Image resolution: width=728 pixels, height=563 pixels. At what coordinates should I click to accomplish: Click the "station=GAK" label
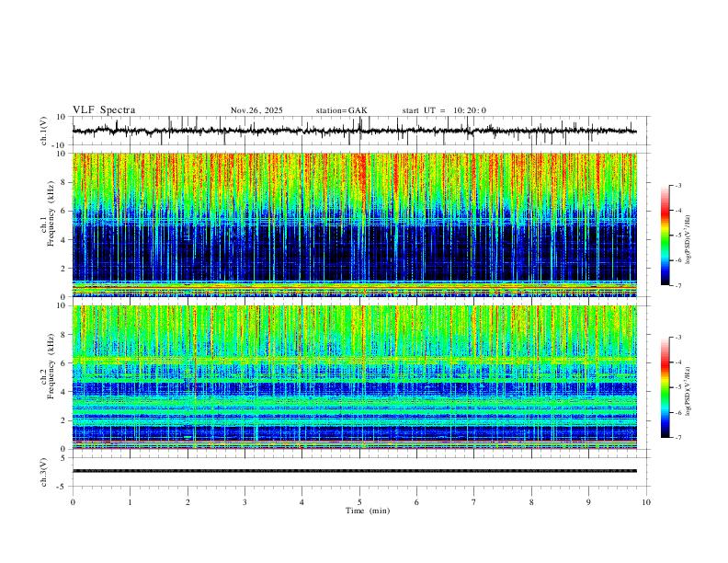342,110
